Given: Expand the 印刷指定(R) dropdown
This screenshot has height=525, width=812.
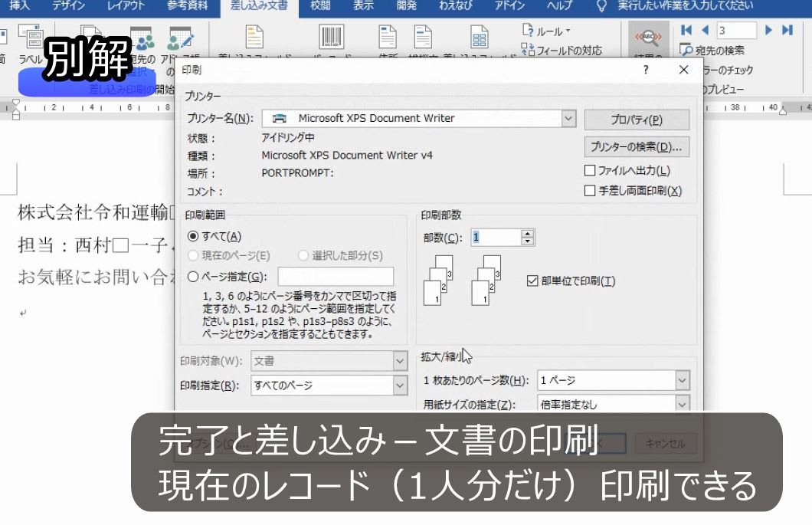Looking at the screenshot, I should coord(400,385).
